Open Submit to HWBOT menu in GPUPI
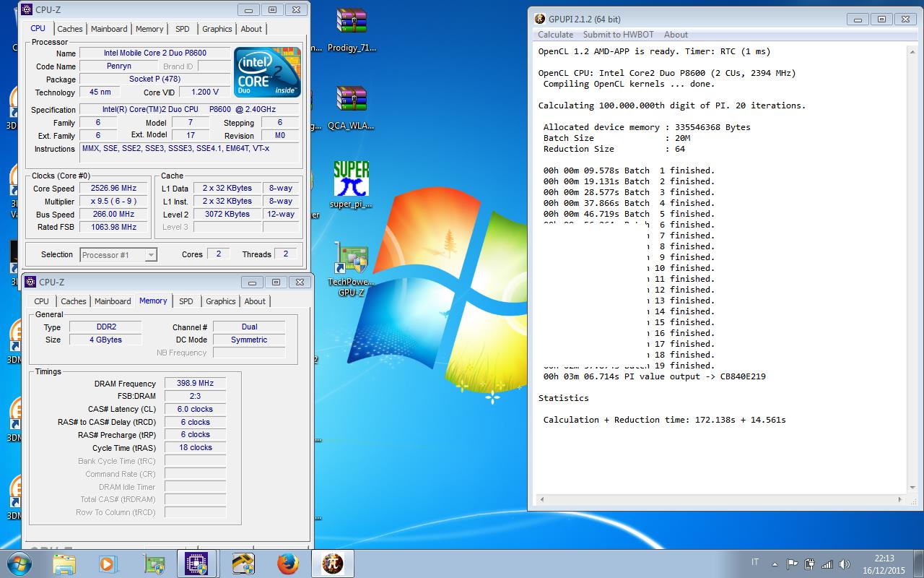Image resolution: width=924 pixels, height=578 pixels. click(617, 35)
